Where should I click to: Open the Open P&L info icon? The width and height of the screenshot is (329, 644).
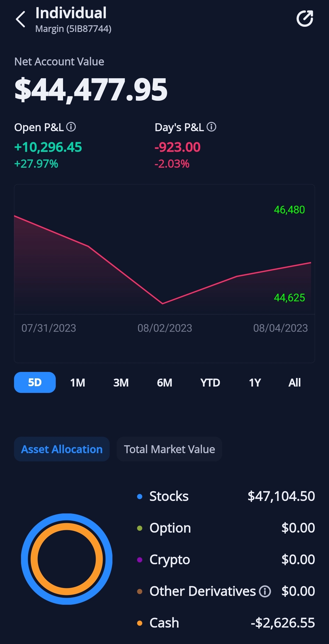tap(71, 127)
